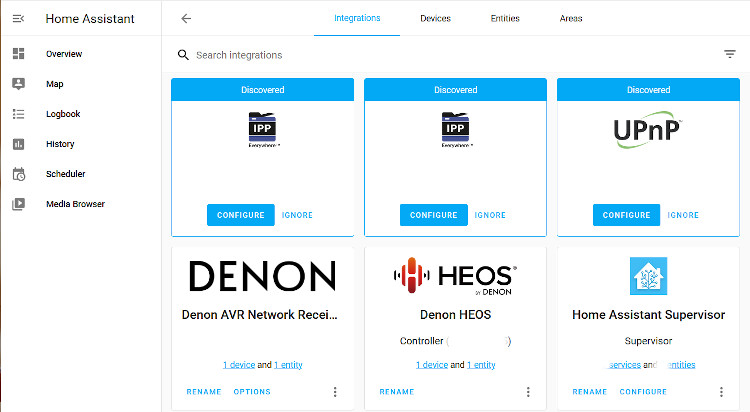Open Denon HEOS '1 entity' link
The height and width of the screenshot is (412, 750).
[x=481, y=365]
